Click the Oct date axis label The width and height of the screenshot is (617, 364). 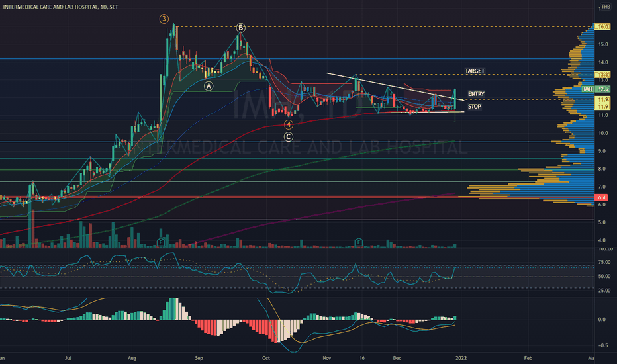(266, 358)
